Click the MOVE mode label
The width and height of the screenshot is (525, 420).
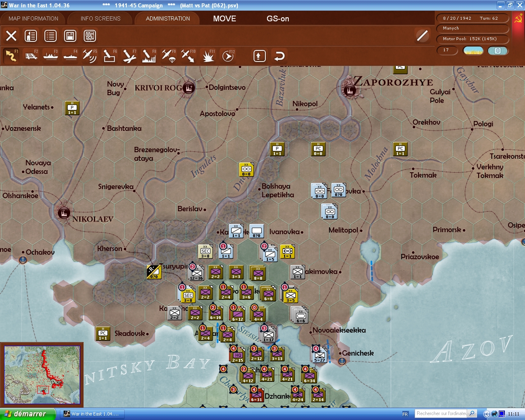click(x=224, y=18)
